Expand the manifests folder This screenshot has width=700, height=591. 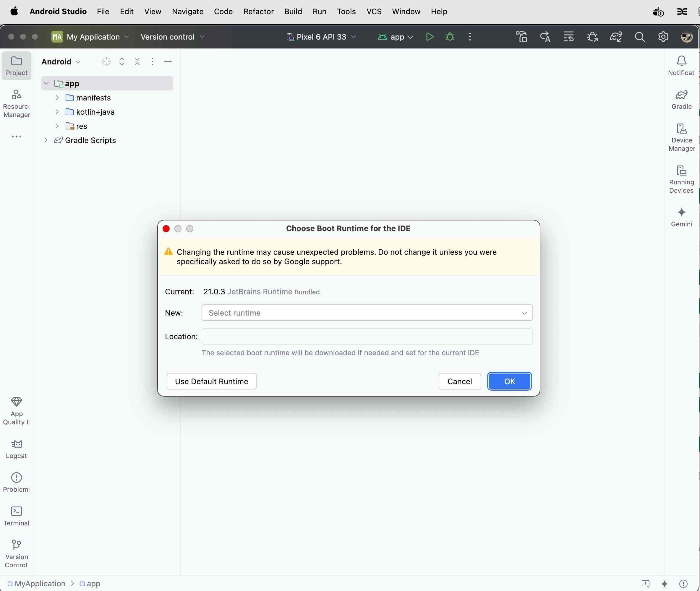pyautogui.click(x=57, y=98)
